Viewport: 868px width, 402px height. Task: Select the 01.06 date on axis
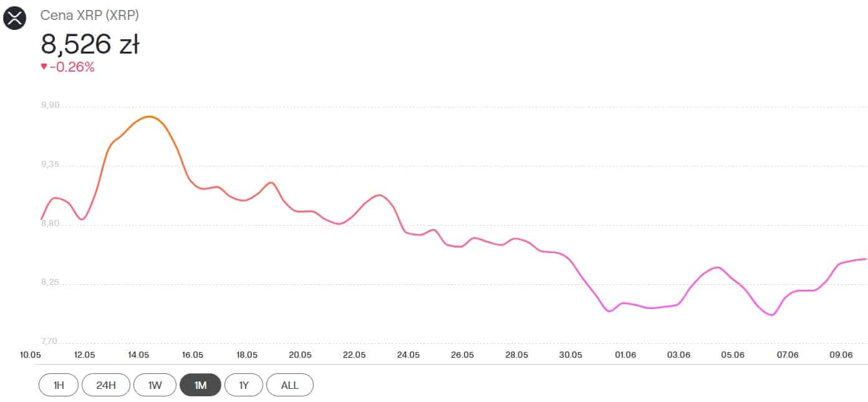tap(625, 355)
